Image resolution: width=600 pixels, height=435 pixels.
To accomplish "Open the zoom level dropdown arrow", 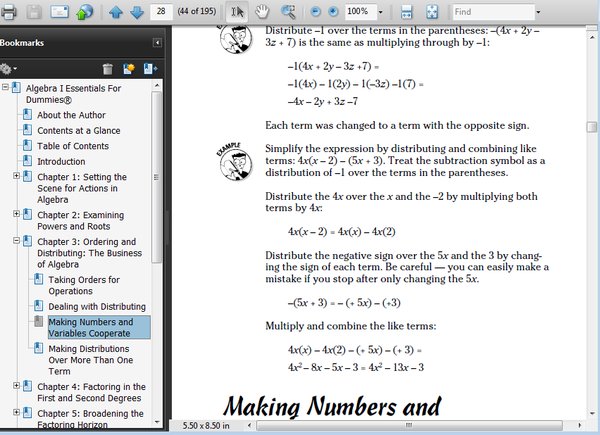I will [380, 12].
